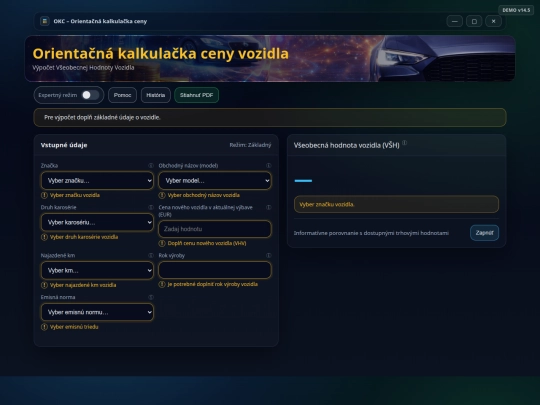Click the DEMO v14.5 version badge
Screen dimensions: 540x405
(x=516, y=10)
